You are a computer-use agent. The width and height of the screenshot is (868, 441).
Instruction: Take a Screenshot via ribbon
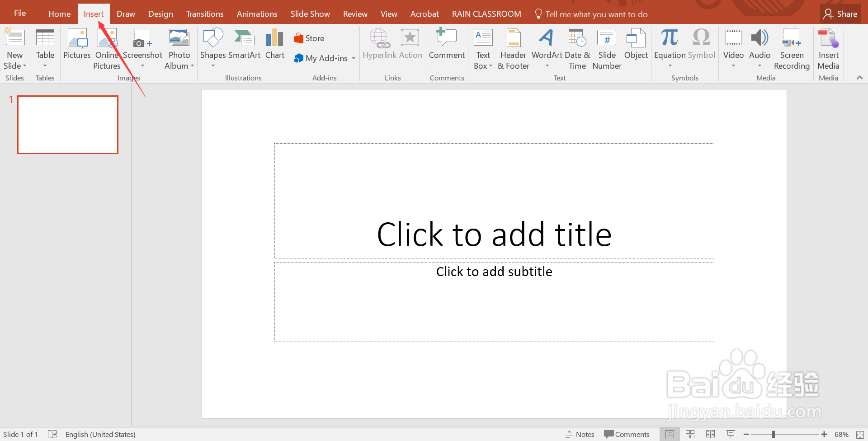142,48
